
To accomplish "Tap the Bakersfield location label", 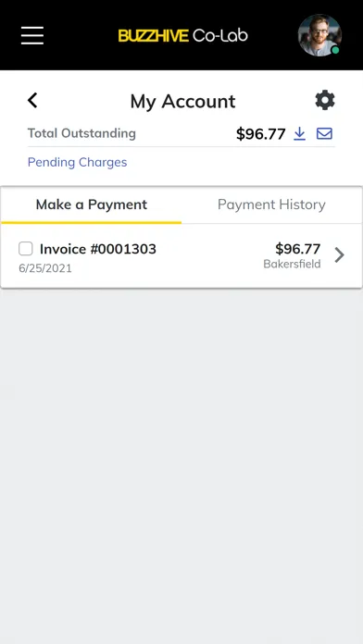I will 293,264.
